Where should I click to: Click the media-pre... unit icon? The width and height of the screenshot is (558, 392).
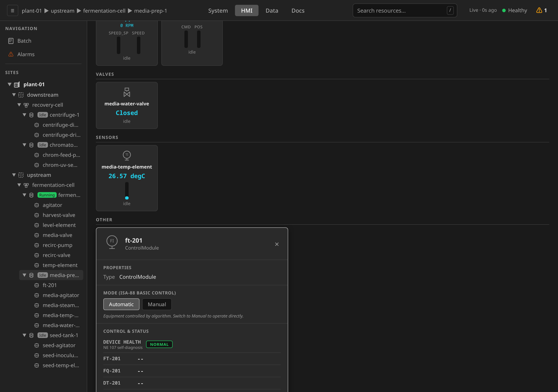coord(31,275)
